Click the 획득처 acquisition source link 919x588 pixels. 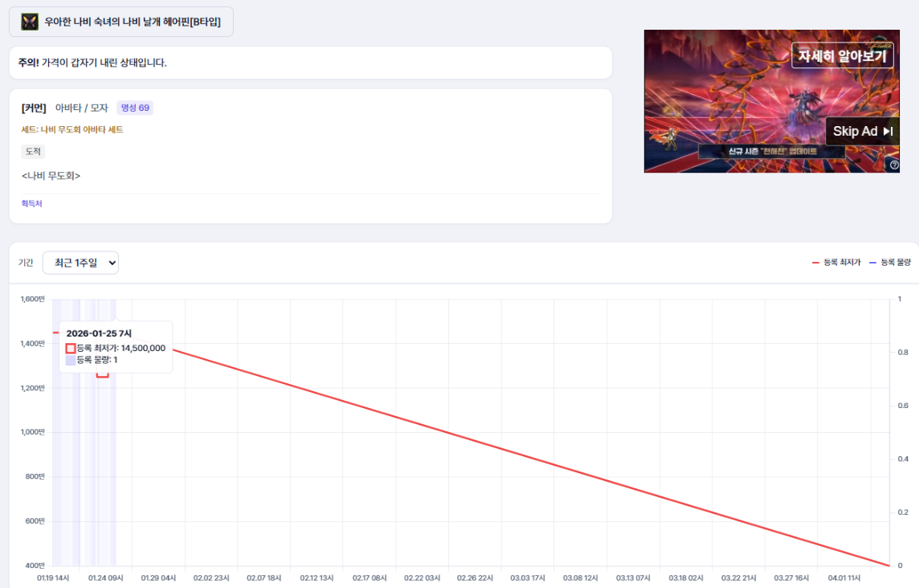[31, 204]
